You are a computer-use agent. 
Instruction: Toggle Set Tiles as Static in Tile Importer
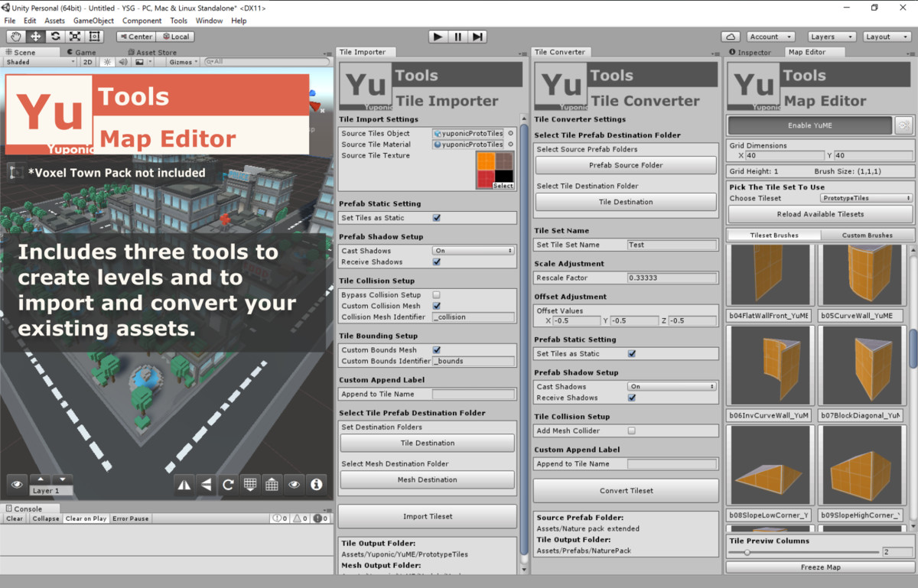[437, 218]
